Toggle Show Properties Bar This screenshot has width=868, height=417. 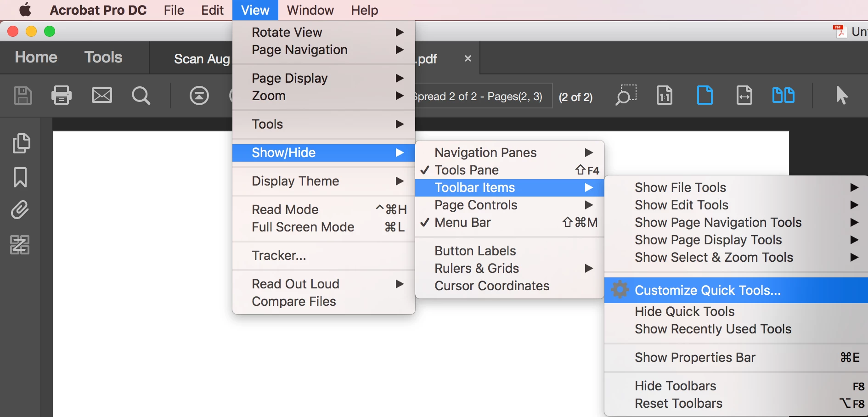[736, 357]
